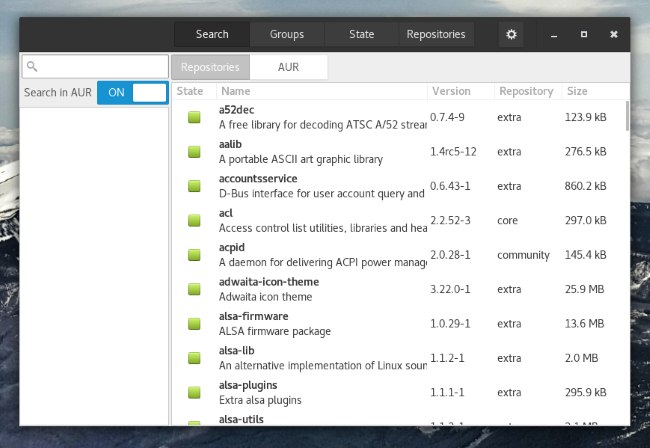Click the 'Extra alsa plugins' description

pyautogui.click(x=260, y=400)
